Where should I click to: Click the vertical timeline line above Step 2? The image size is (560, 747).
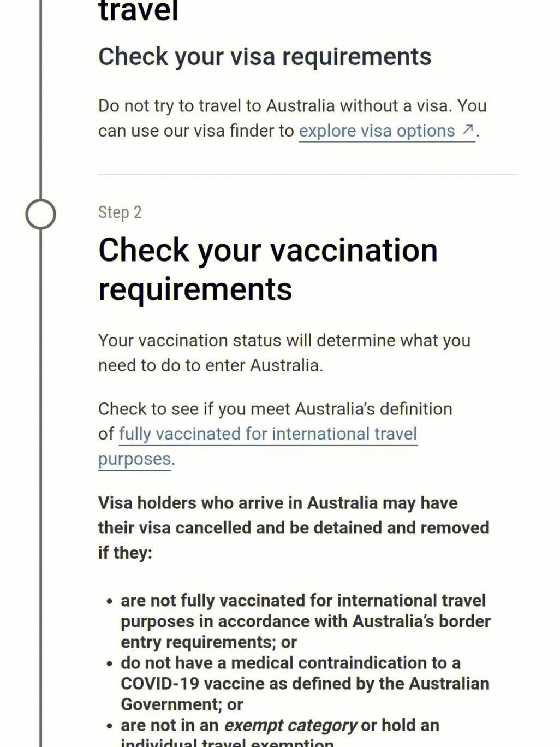point(41,109)
